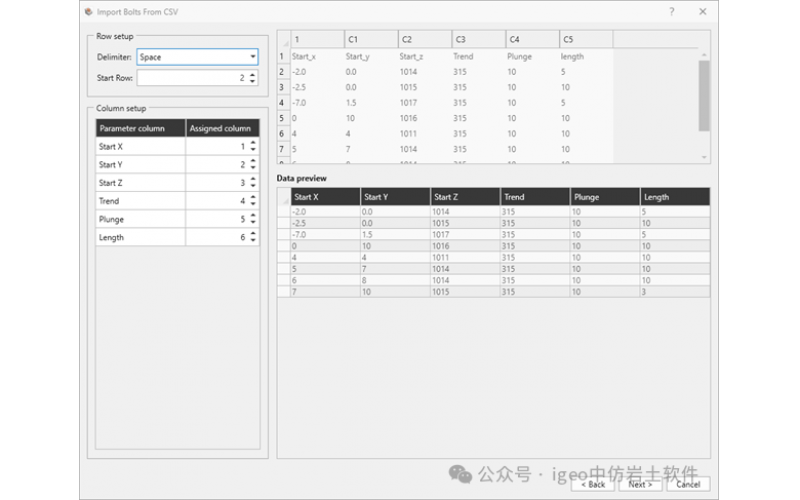
Task: Select the Start X header in Data preview
Action: (x=324, y=197)
